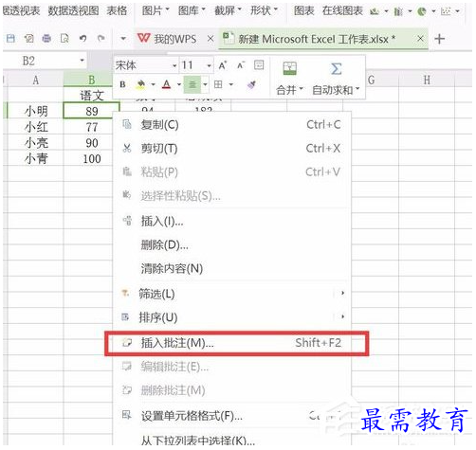Click the 在线图表 ribbon button

(x=342, y=11)
